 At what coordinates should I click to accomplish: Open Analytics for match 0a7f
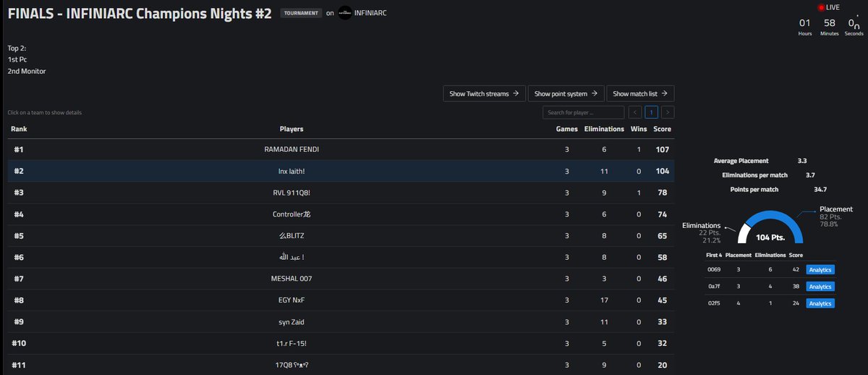(x=820, y=286)
